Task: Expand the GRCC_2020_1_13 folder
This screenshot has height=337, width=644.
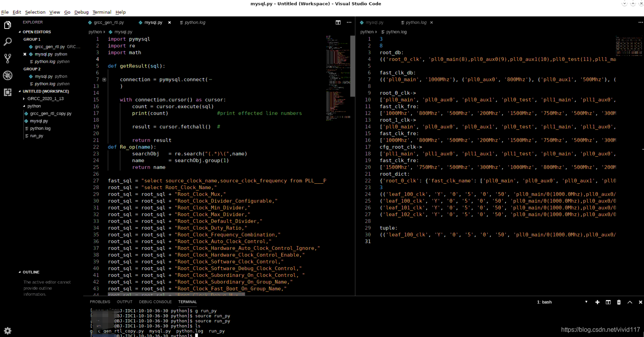Action: tap(45, 99)
